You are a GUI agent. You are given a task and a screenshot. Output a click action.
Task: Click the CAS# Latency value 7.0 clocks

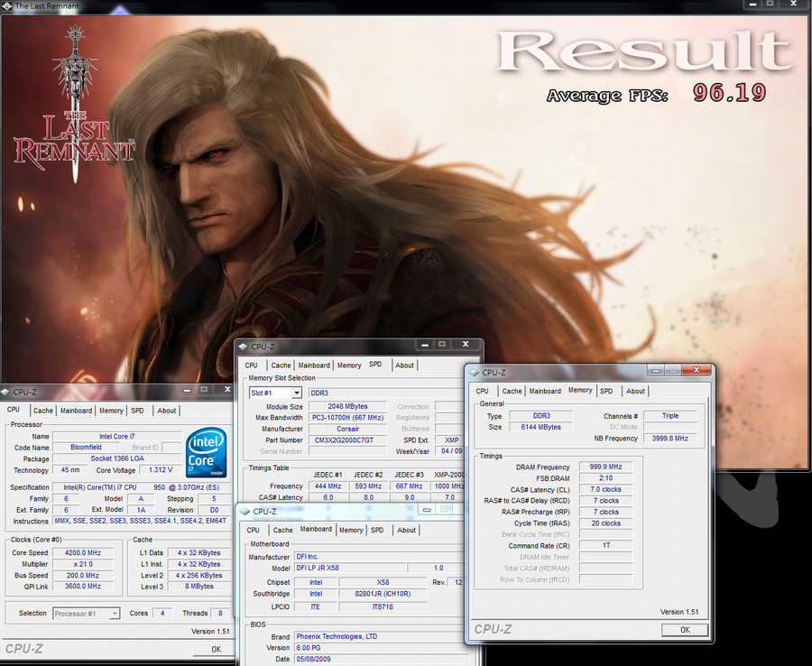605,489
